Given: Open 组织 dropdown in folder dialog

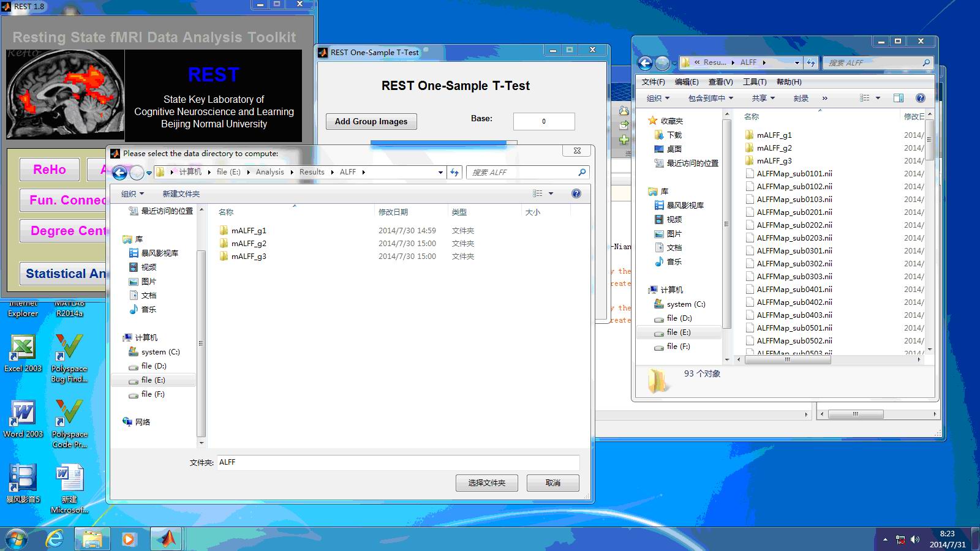Looking at the screenshot, I should point(132,194).
